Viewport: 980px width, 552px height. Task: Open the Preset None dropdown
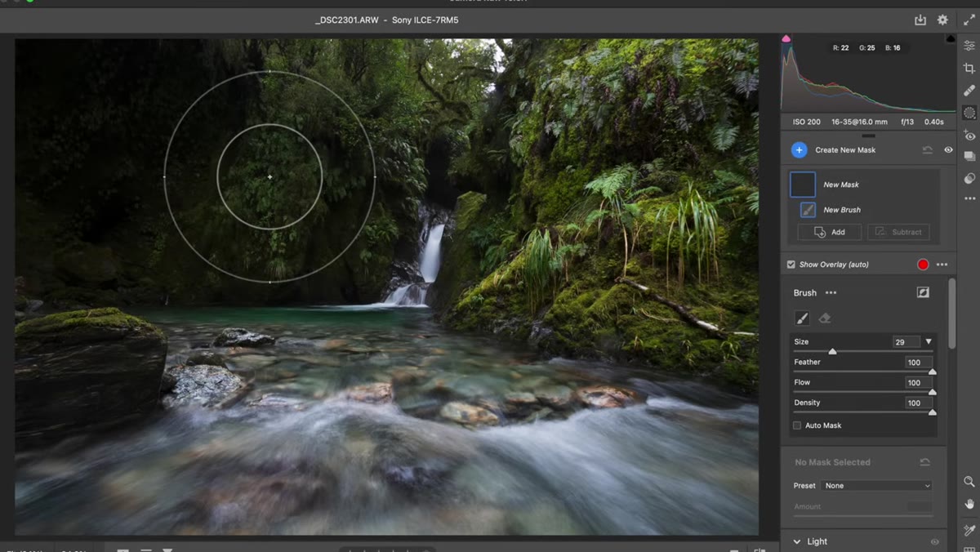tap(876, 486)
